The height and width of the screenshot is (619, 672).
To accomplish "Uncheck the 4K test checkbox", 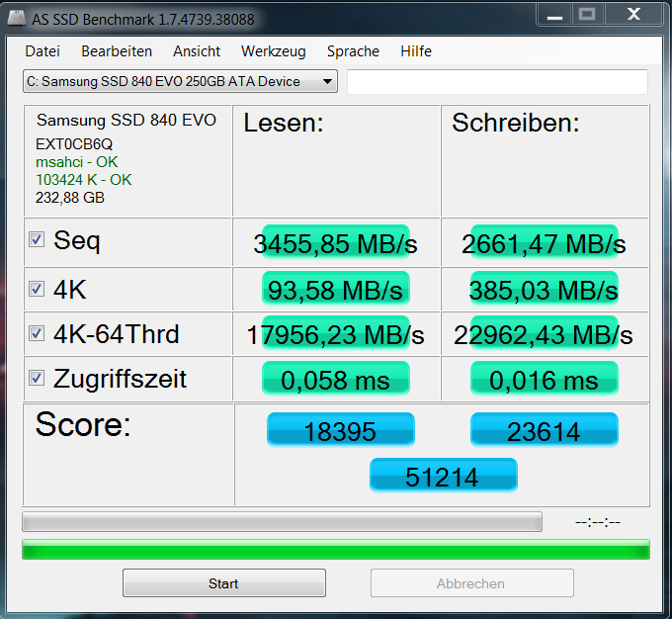I will (37, 289).
